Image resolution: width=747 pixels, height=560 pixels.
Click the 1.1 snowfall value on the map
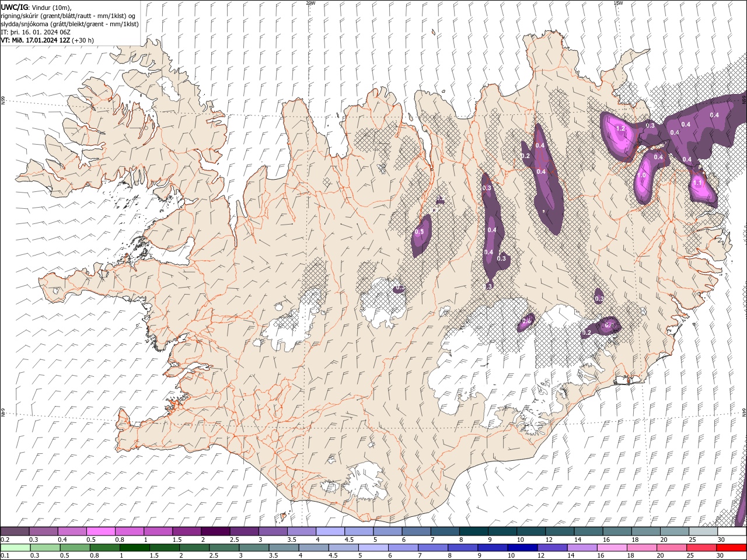697,183
